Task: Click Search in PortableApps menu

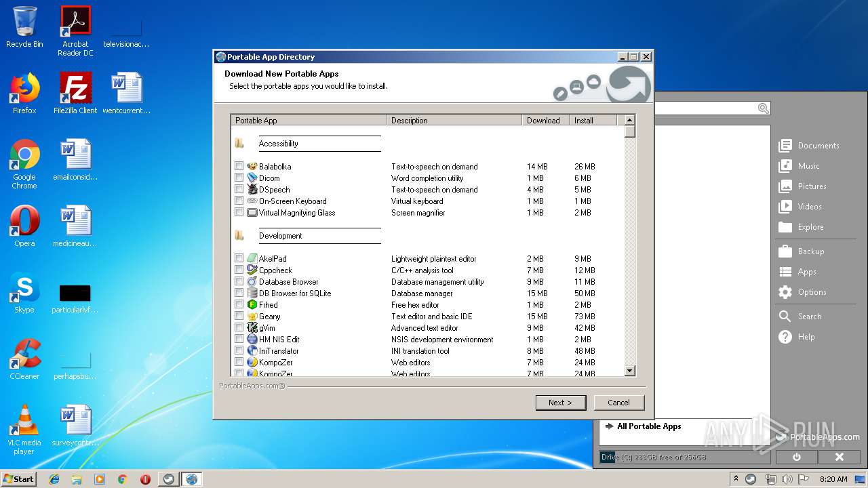Action: pyautogui.click(x=800, y=316)
